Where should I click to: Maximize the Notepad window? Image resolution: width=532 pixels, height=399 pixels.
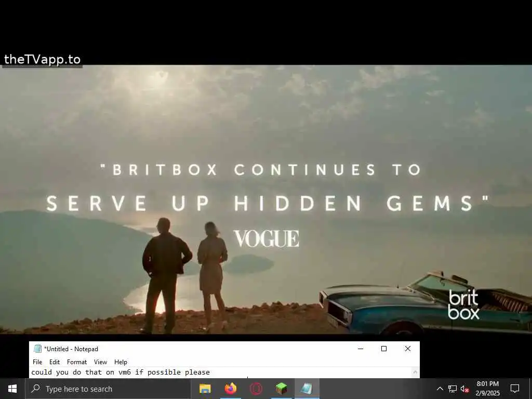[384, 349]
